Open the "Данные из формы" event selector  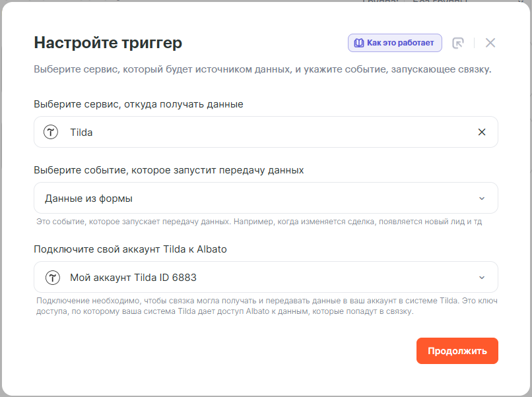click(x=264, y=198)
